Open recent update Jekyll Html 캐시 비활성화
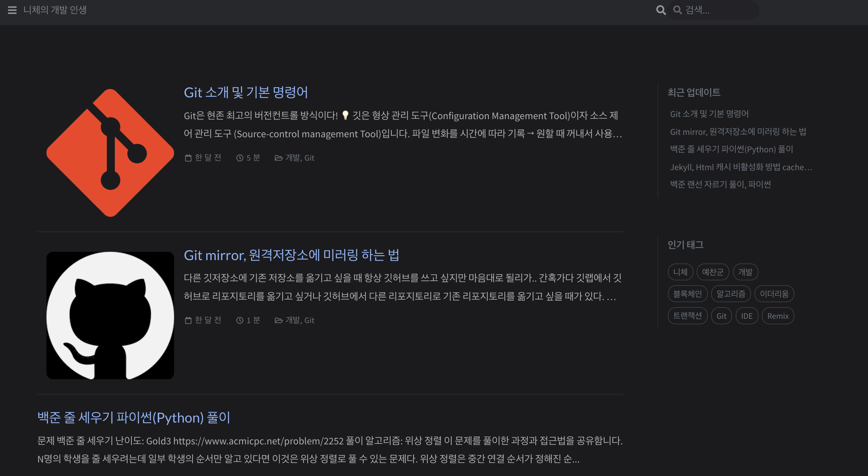 741,167
